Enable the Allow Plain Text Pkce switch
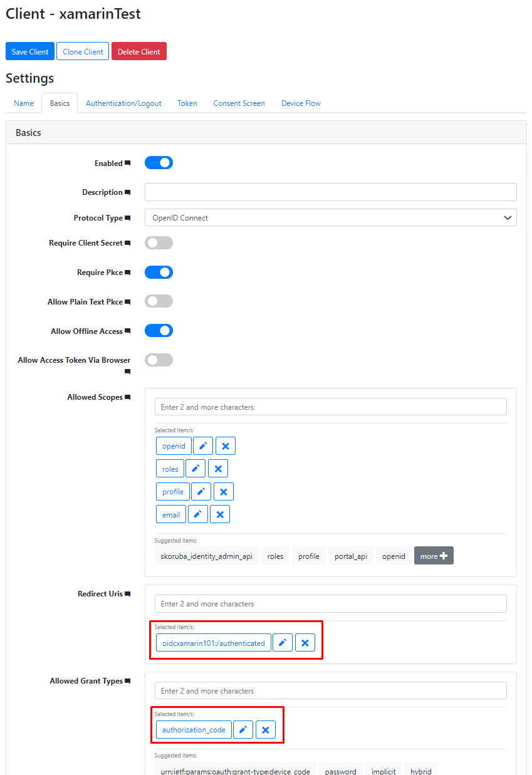The image size is (532, 775). (159, 301)
